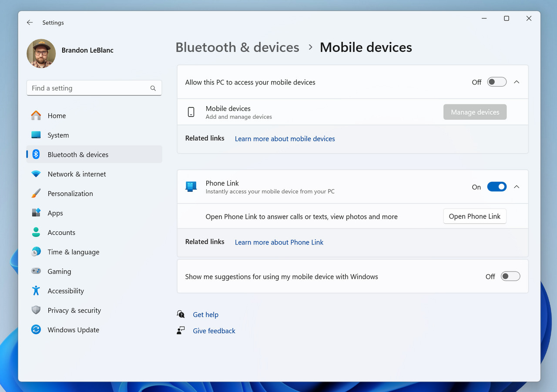Click the Open Phone Link button

(x=474, y=216)
